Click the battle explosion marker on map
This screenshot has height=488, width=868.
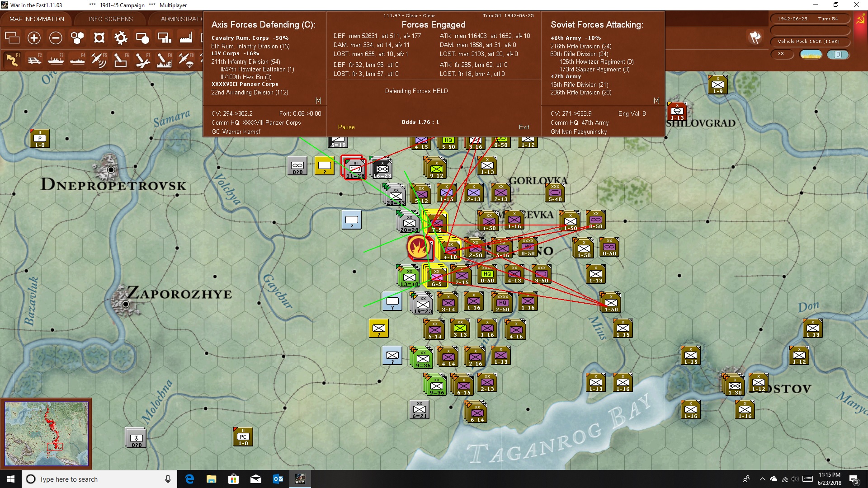[419, 247]
